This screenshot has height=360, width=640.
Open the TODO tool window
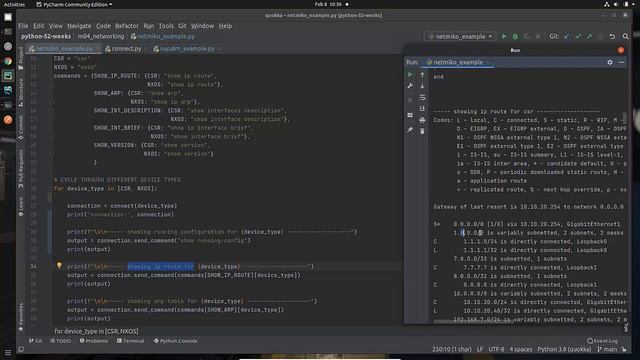[x=60, y=341]
